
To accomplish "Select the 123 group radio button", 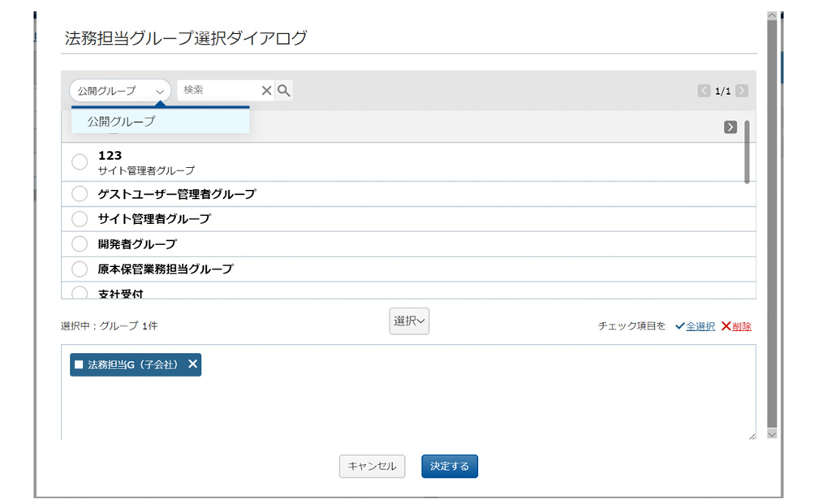I will (80, 162).
